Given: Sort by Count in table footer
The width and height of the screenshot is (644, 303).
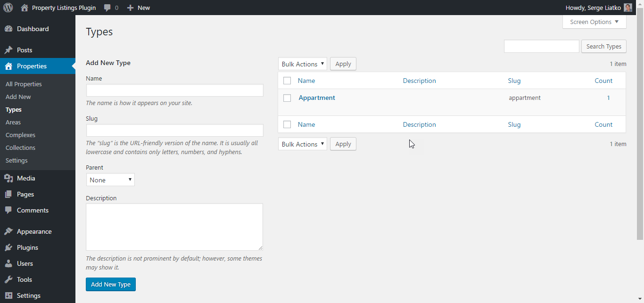Looking at the screenshot, I should pos(603,124).
